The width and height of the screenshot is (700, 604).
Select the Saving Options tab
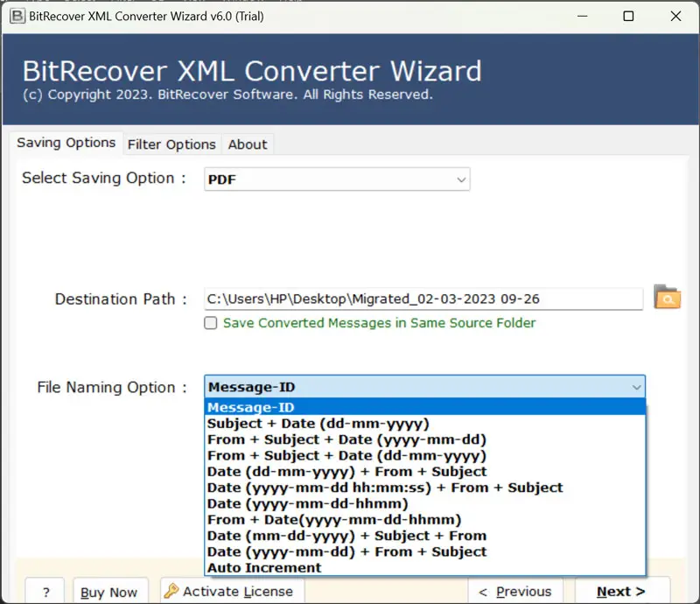[66, 143]
